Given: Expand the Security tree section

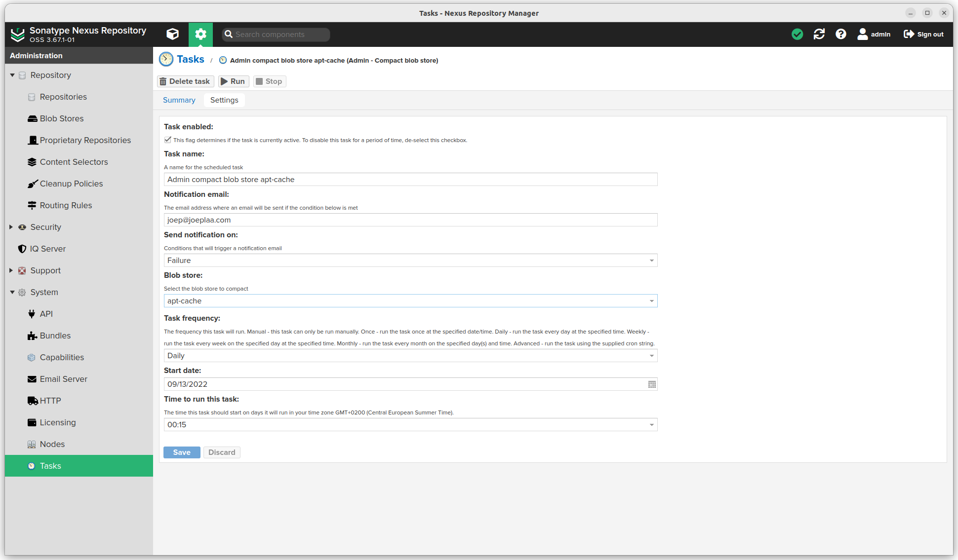Looking at the screenshot, I should coord(11,227).
